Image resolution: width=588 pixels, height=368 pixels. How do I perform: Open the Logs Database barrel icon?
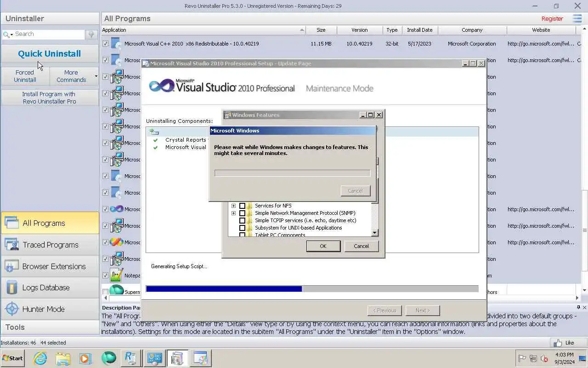(x=11, y=287)
